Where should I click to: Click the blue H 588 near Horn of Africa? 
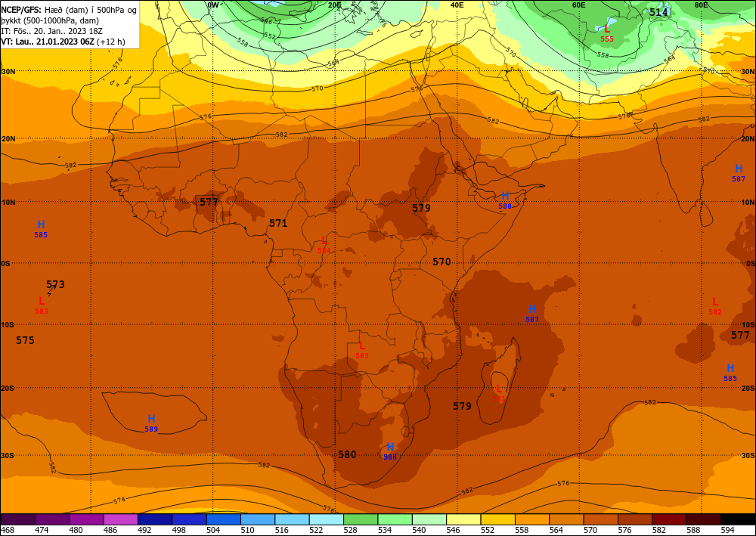[505, 200]
